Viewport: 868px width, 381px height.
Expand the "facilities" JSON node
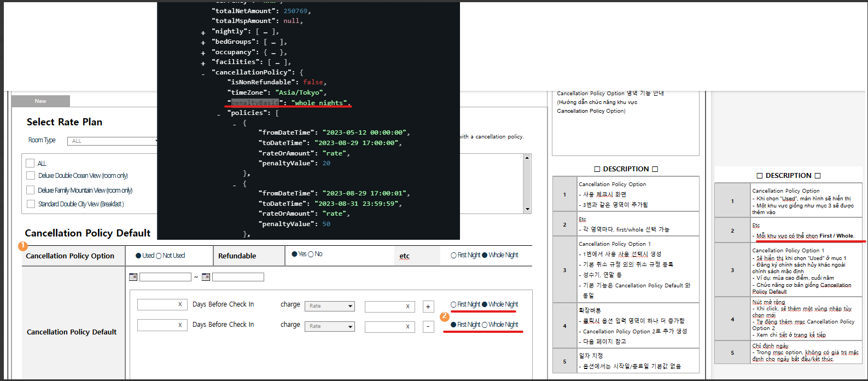tap(203, 63)
